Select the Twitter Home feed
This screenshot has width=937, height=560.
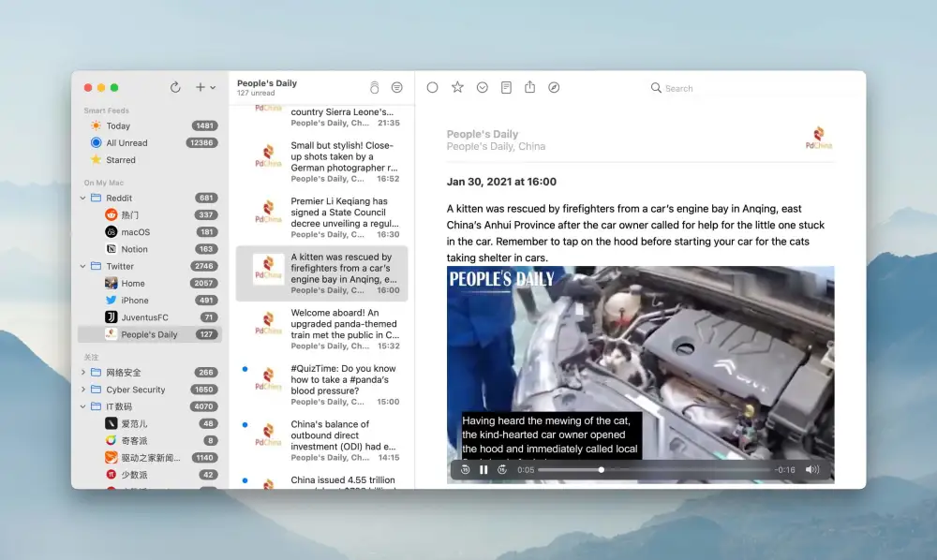click(x=149, y=283)
